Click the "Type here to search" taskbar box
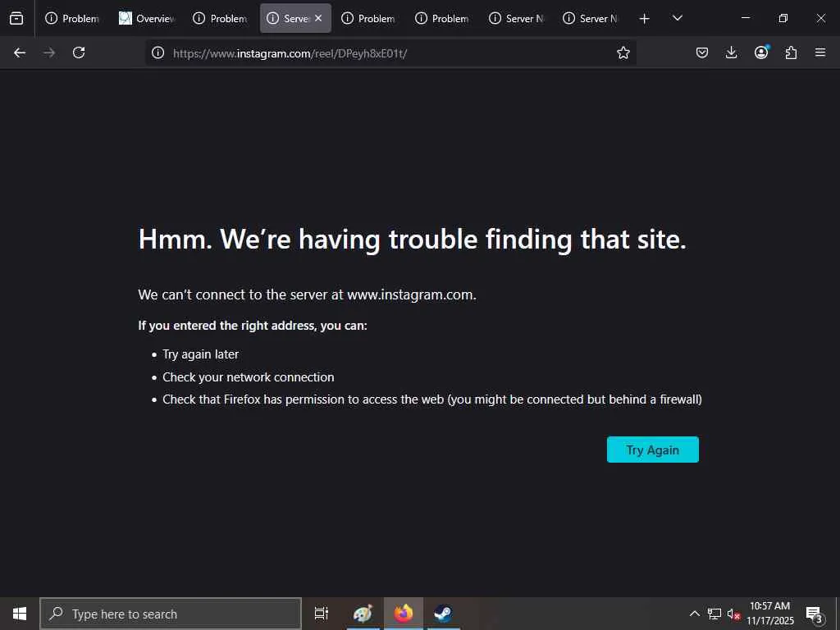Viewport: 840px width, 630px height. tap(171, 614)
